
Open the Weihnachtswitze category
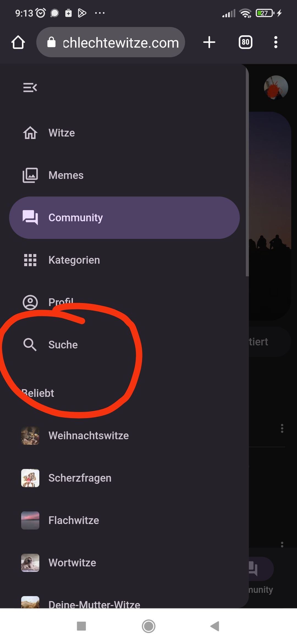89,436
